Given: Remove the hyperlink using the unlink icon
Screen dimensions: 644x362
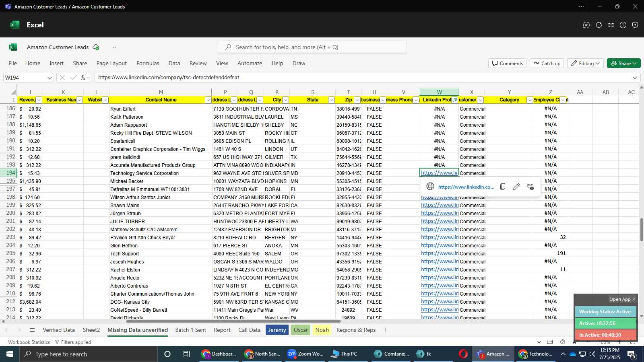Looking at the screenshot, I should pos(530,187).
